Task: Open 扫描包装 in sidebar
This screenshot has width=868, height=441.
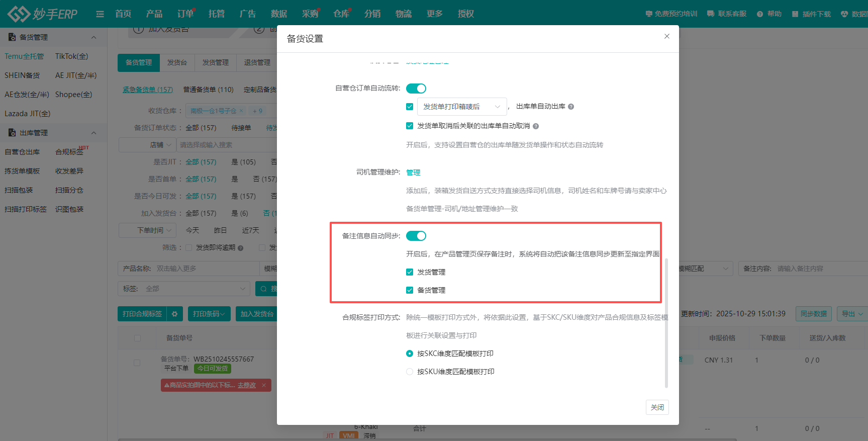Action: 19,190
